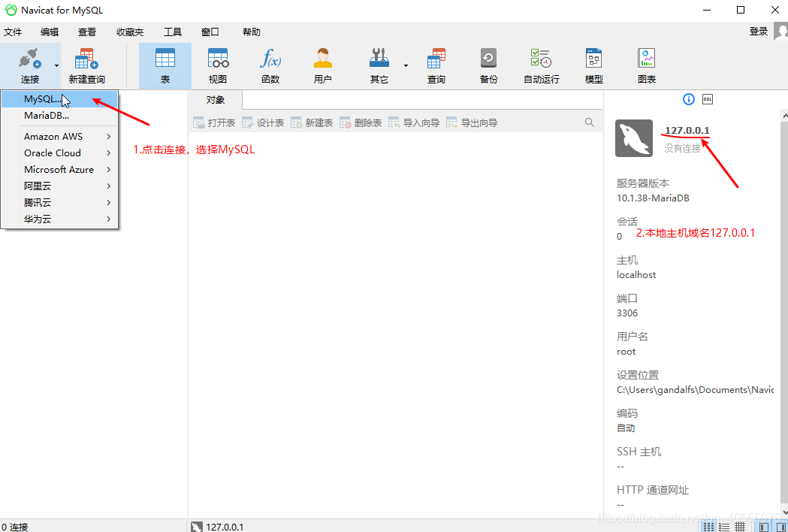Open the Function (函数) list
788x532 pixels.
click(270, 65)
